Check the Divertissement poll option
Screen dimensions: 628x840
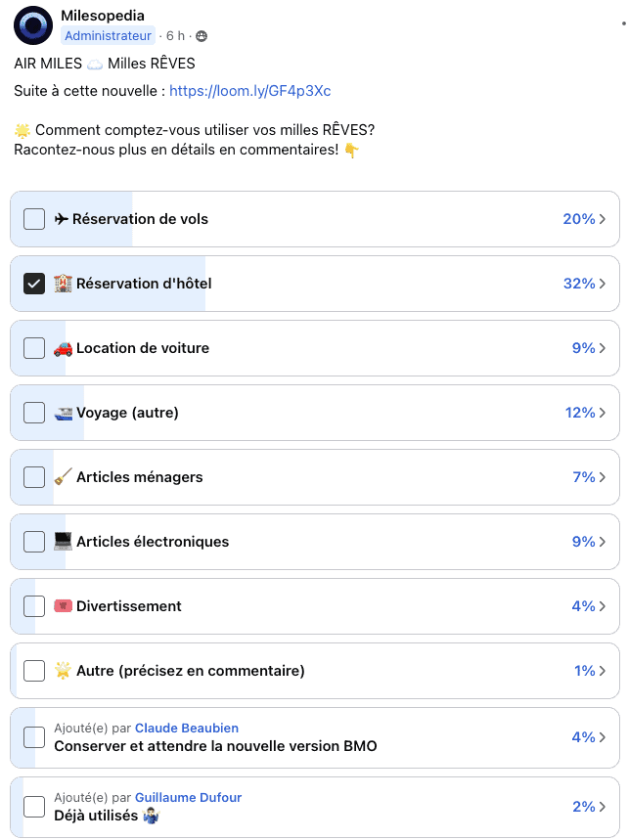click(33, 606)
